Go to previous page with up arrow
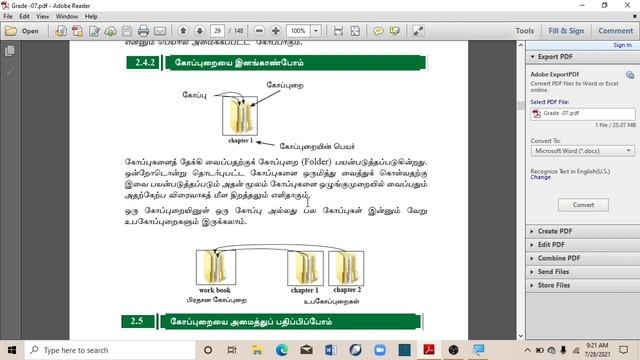This screenshot has width=640, height=360. click(183, 31)
